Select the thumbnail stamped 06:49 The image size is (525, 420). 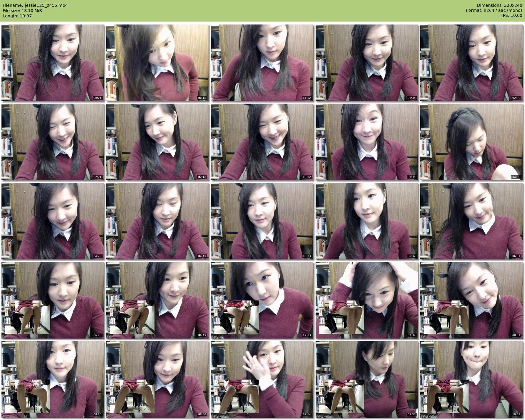tap(157, 300)
